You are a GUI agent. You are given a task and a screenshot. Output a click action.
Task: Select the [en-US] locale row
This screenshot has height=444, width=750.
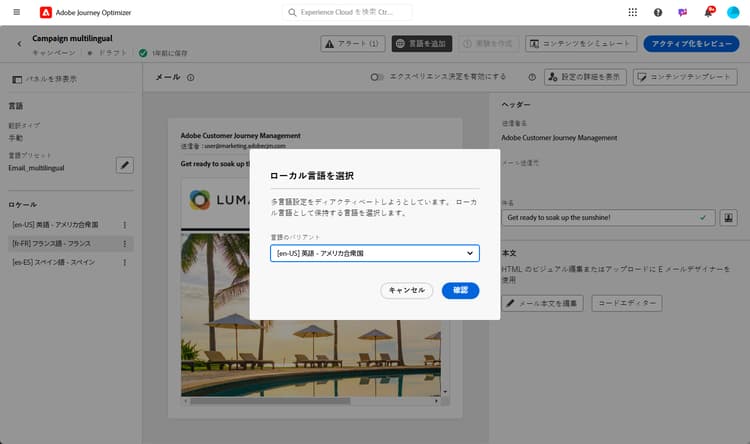pyautogui.click(x=71, y=225)
